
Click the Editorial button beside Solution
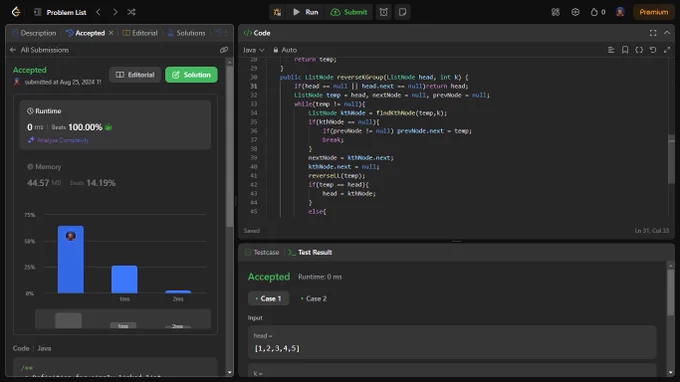click(x=135, y=75)
